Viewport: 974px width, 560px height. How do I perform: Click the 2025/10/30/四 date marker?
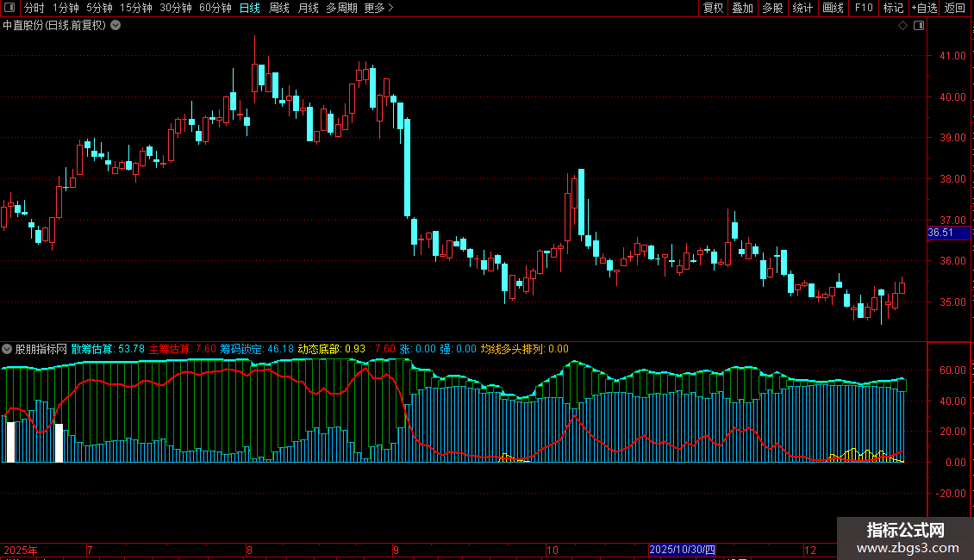[x=682, y=550]
